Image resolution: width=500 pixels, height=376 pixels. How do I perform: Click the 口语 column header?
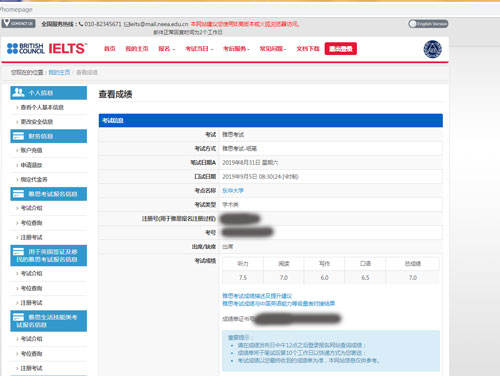pyautogui.click(x=365, y=264)
